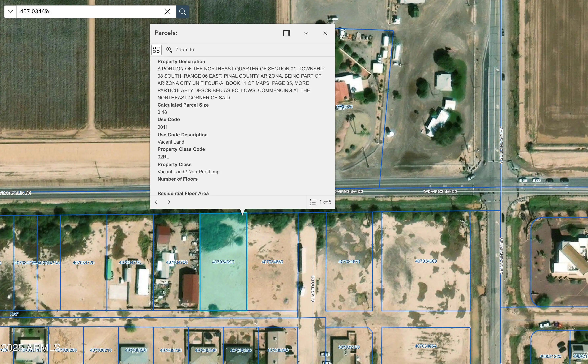Clear the search text with X

(167, 11)
